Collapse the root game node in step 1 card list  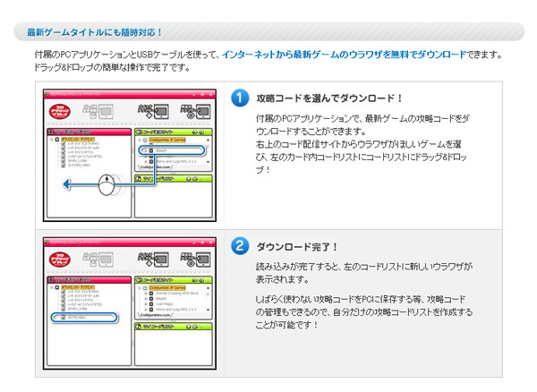(x=52, y=140)
